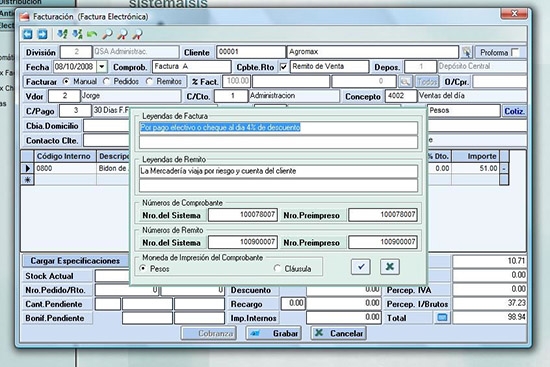Click the Percep. I/Brutos value 37.23
The image size is (550, 367).
pyautogui.click(x=490, y=303)
